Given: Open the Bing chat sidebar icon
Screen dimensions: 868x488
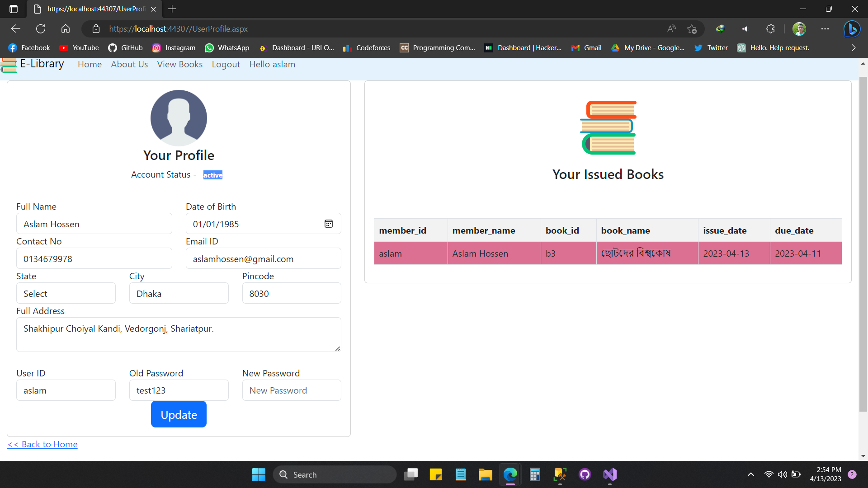Looking at the screenshot, I should pos(852,28).
